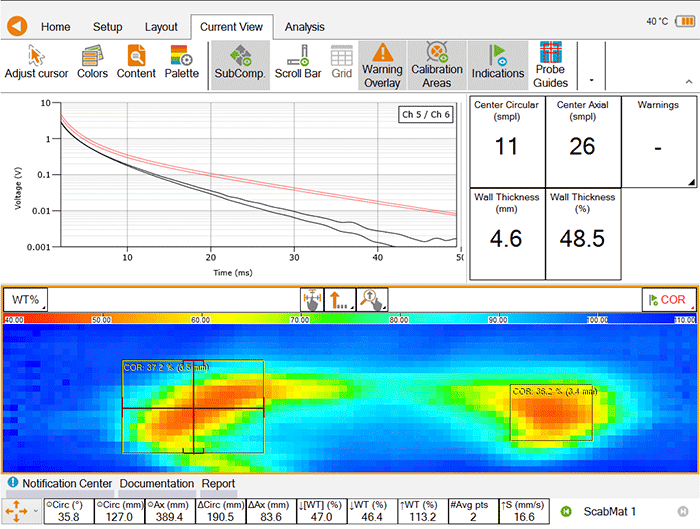Switch to the Analysis tab
The height and width of the screenshot is (529, 700).
pyautogui.click(x=304, y=27)
